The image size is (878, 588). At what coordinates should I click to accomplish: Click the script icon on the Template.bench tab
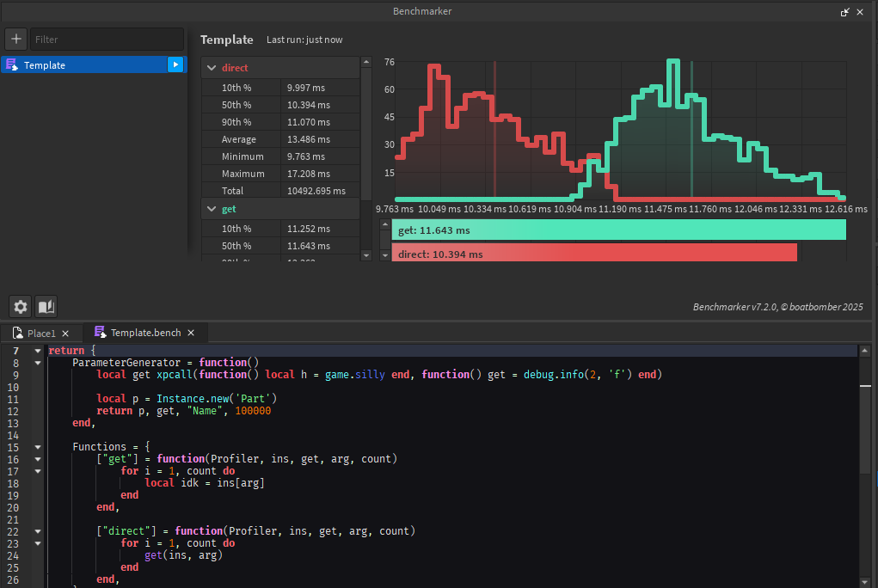(x=101, y=333)
